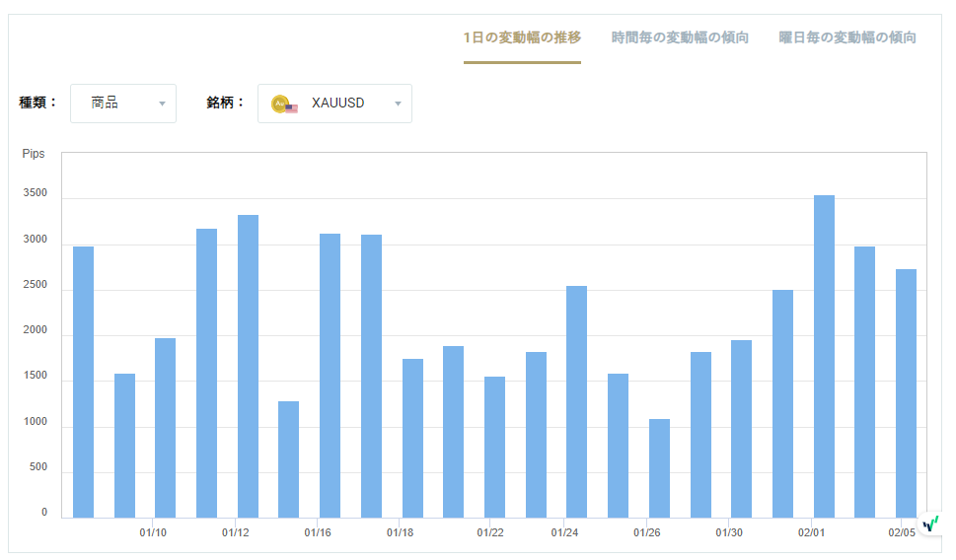Image resolution: width=956 pixels, height=560 pixels.
Task: Click the y-axis value 1000
Action: point(35,422)
